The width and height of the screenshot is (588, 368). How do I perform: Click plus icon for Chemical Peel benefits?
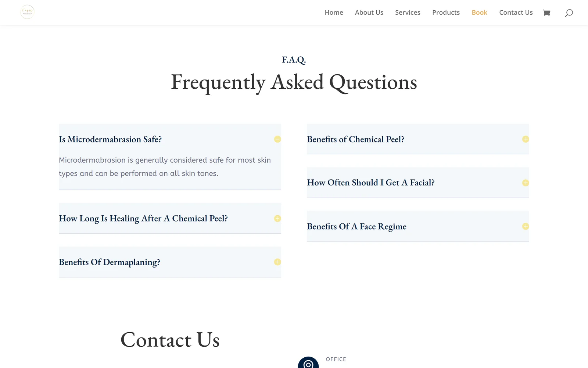coord(526,139)
